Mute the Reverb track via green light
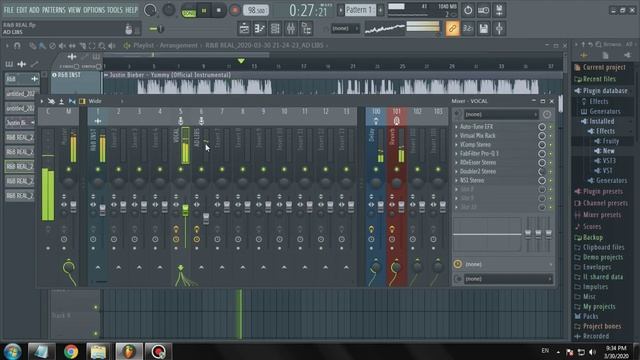The image size is (640, 360). [397, 169]
